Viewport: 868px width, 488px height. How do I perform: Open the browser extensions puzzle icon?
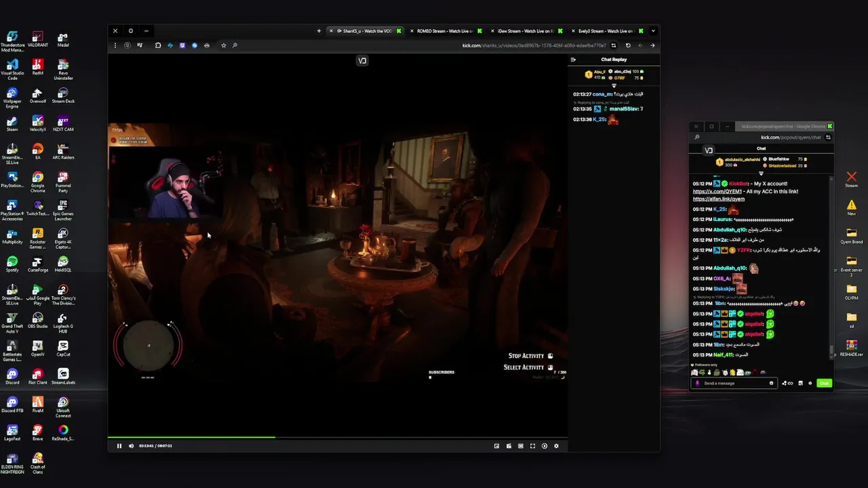(x=158, y=45)
